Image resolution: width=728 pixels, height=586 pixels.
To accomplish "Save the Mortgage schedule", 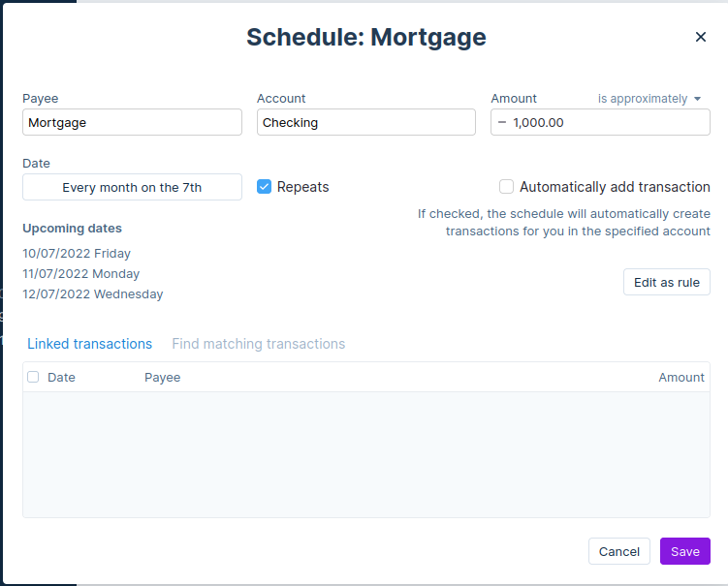I will 684,551.
